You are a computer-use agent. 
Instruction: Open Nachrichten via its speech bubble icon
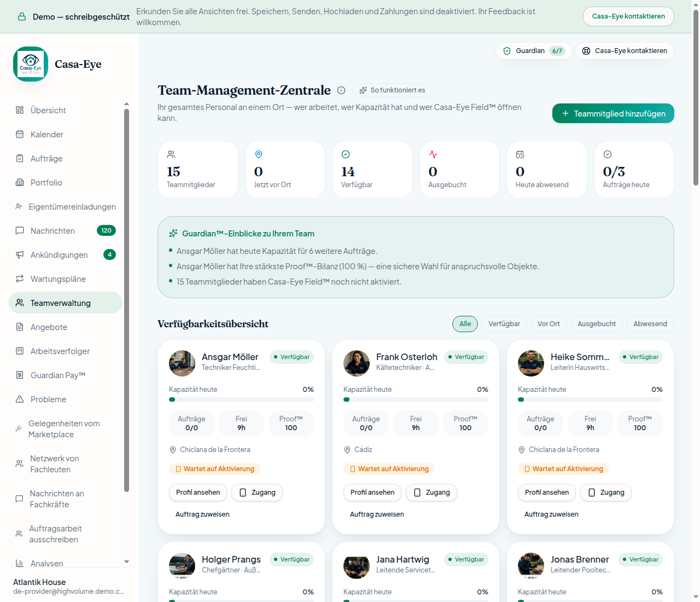pos(20,230)
